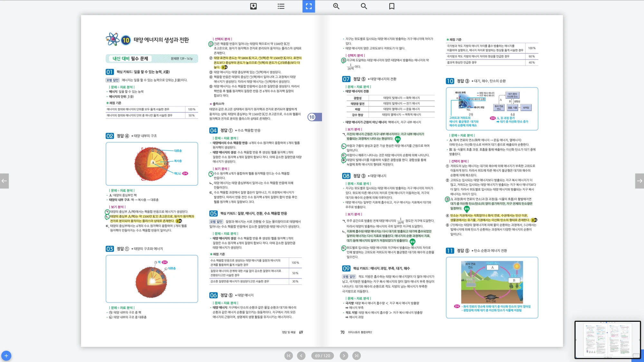Select the chapter 10 index tab
Viewport: 644px width, 362px height.
(x=314, y=117)
